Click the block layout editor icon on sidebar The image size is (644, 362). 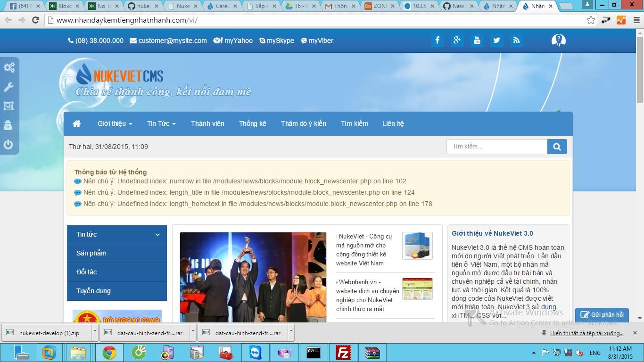click(9, 106)
